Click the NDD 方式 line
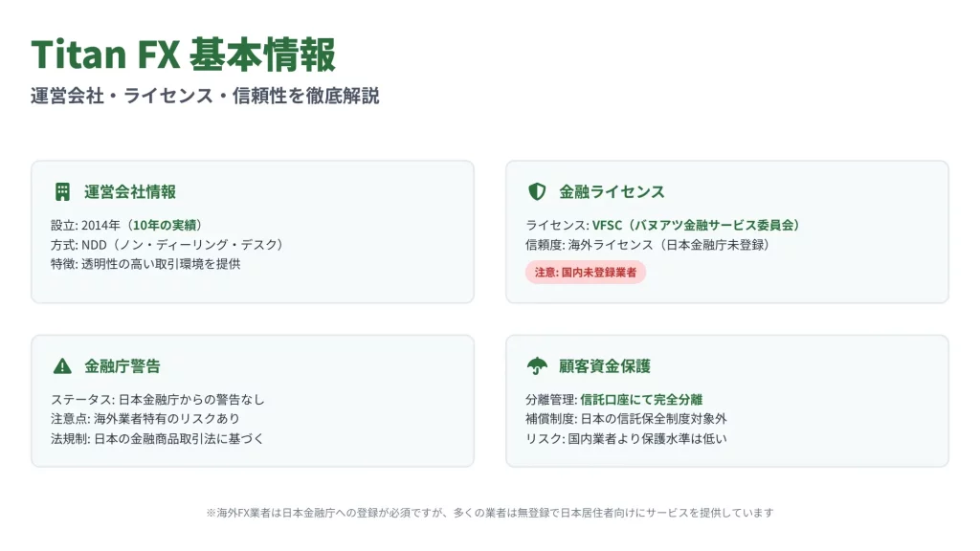 pyautogui.click(x=167, y=245)
